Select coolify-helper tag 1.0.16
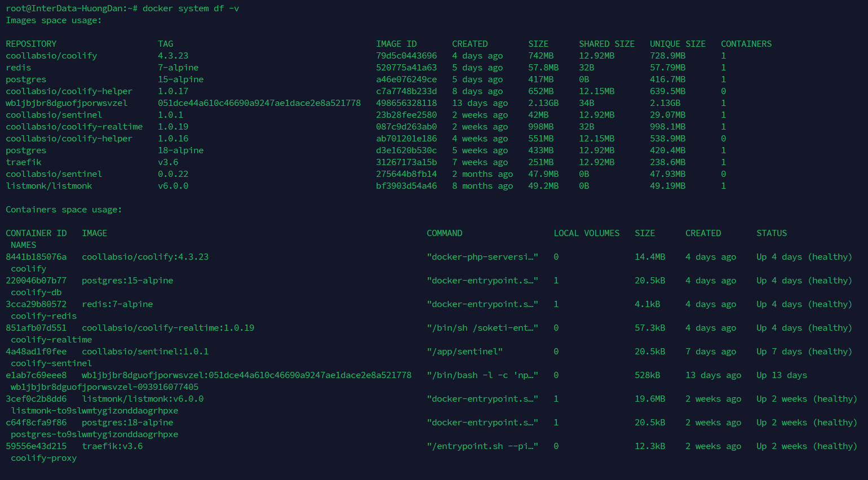868x480 pixels. [x=173, y=139]
